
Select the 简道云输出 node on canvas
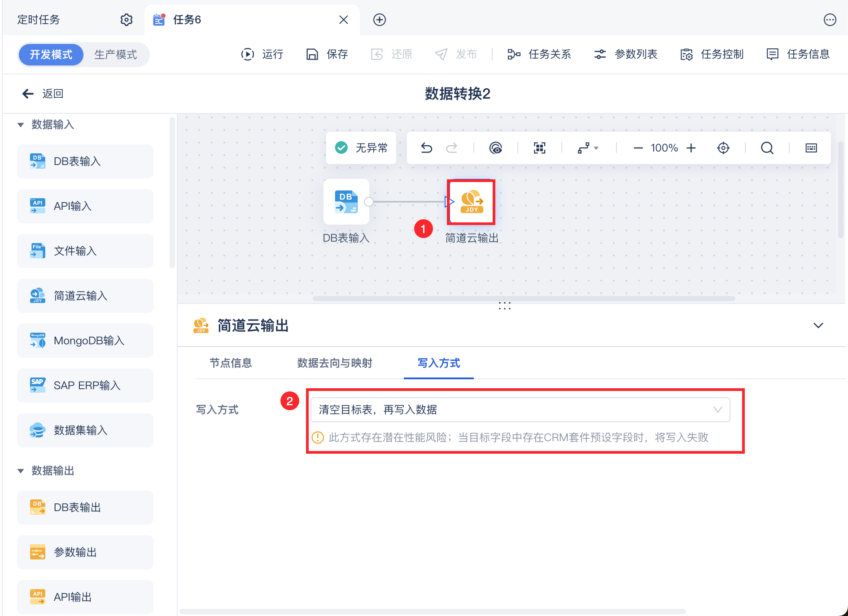click(471, 202)
